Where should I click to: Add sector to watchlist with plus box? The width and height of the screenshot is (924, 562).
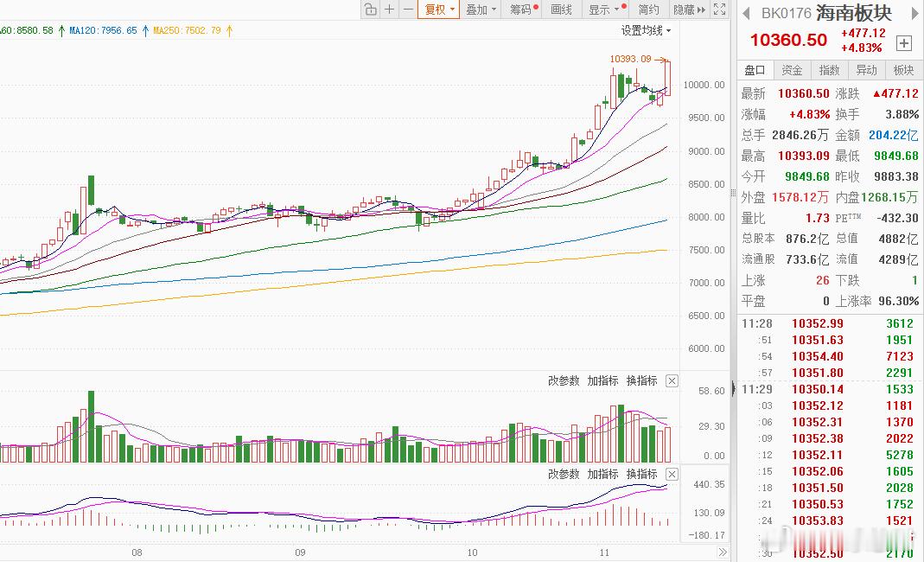point(904,42)
